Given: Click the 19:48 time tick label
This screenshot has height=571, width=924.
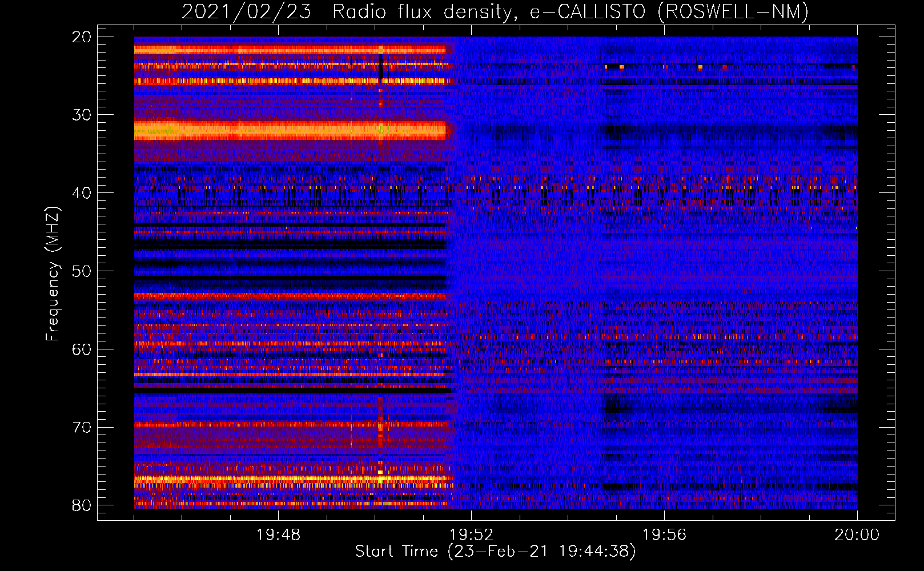Looking at the screenshot, I should pos(278,535).
